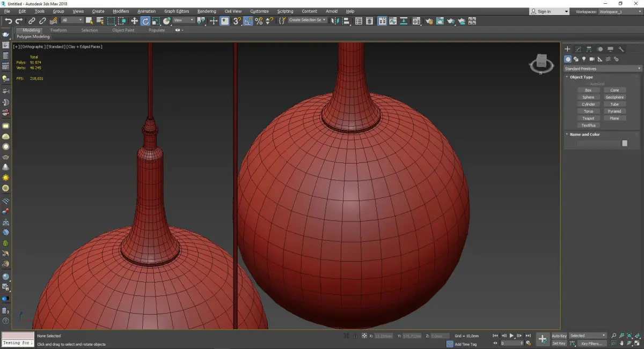Switch to the Freeform ribbon tab
Viewport: 644px width, 349px height.
(x=58, y=30)
